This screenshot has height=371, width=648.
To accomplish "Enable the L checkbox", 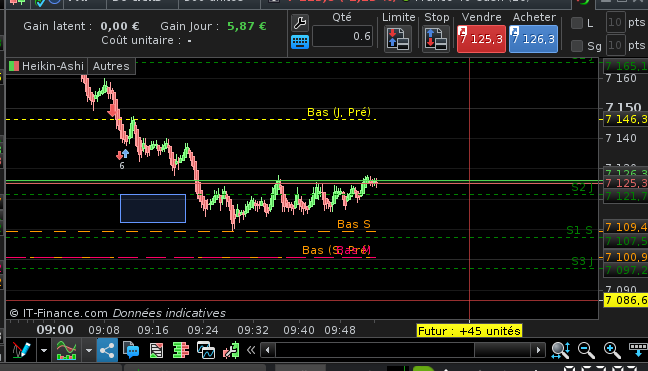I will [577, 23].
